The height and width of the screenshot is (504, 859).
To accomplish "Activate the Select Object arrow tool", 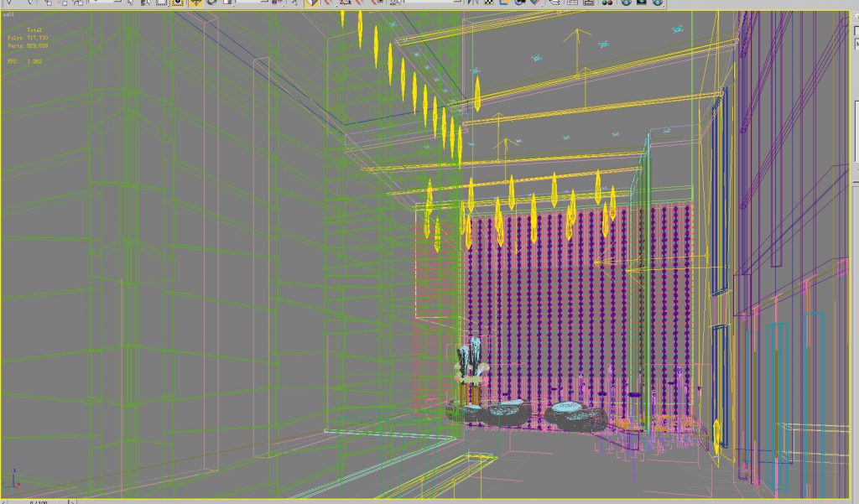I will 131,4.
